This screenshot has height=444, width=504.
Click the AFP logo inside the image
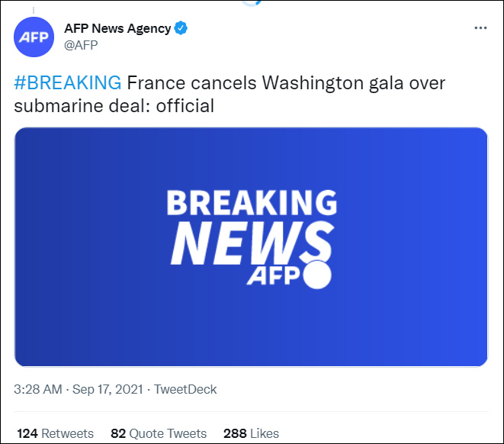coord(273,276)
